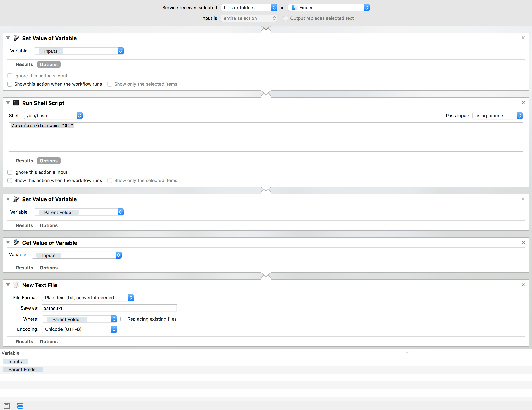The image size is (532, 410).
Task: Select the Options tab in Set Value Variable
Action: click(48, 64)
